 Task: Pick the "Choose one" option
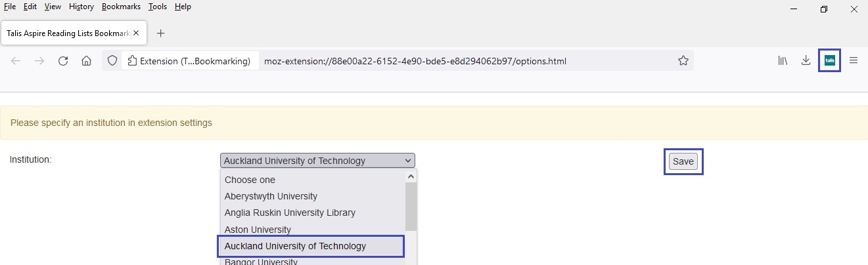point(250,180)
